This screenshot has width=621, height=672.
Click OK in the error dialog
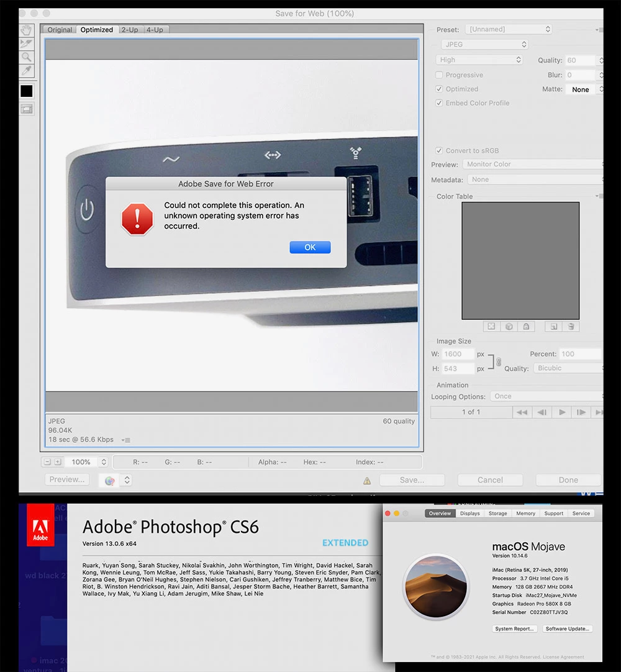(310, 247)
